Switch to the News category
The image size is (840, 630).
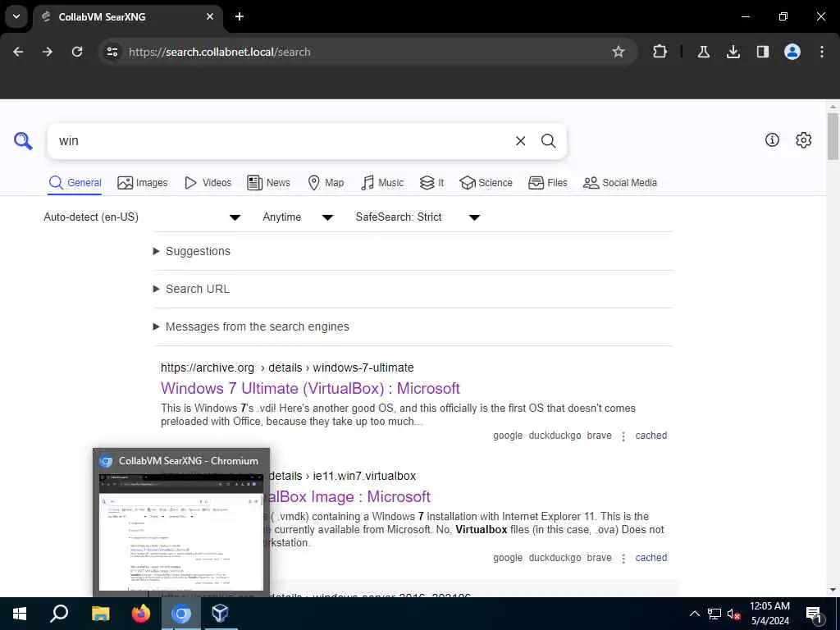point(268,183)
